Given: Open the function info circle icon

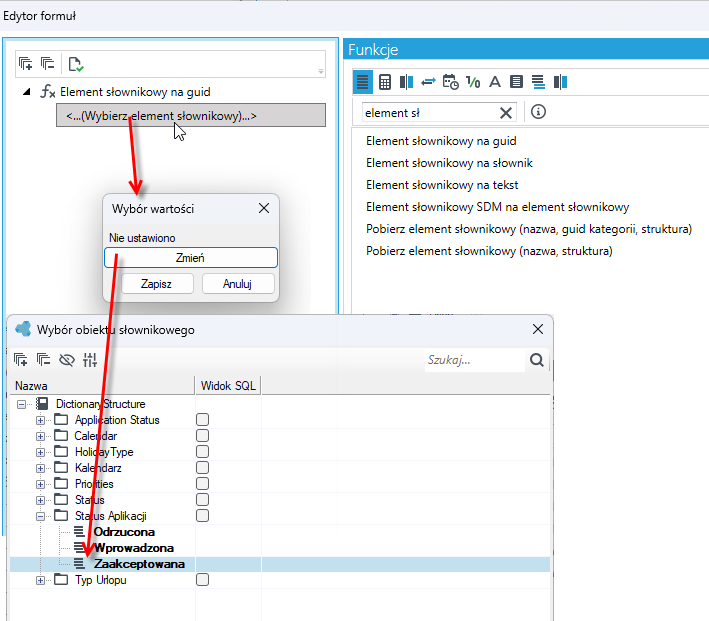Looking at the screenshot, I should click(538, 112).
